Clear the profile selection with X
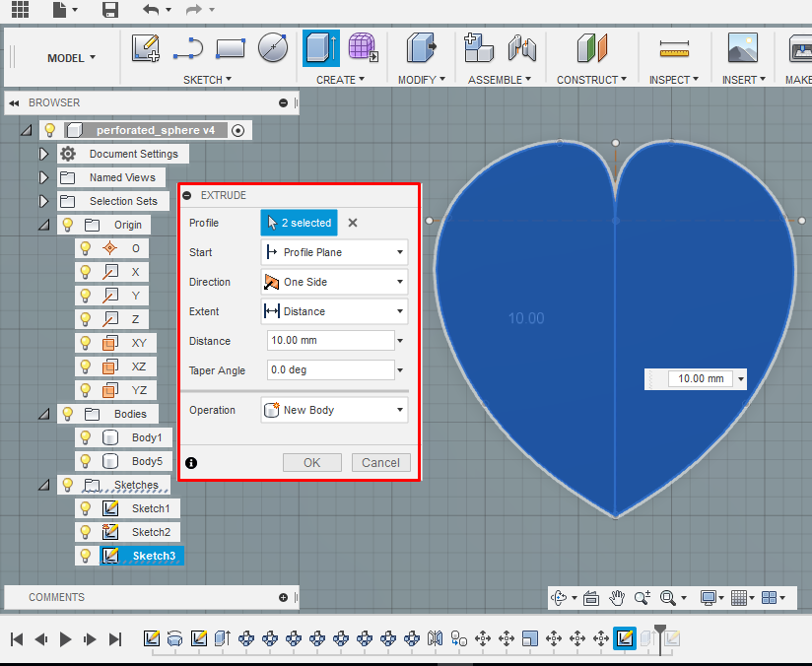This screenshot has height=666, width=812. 353,223
